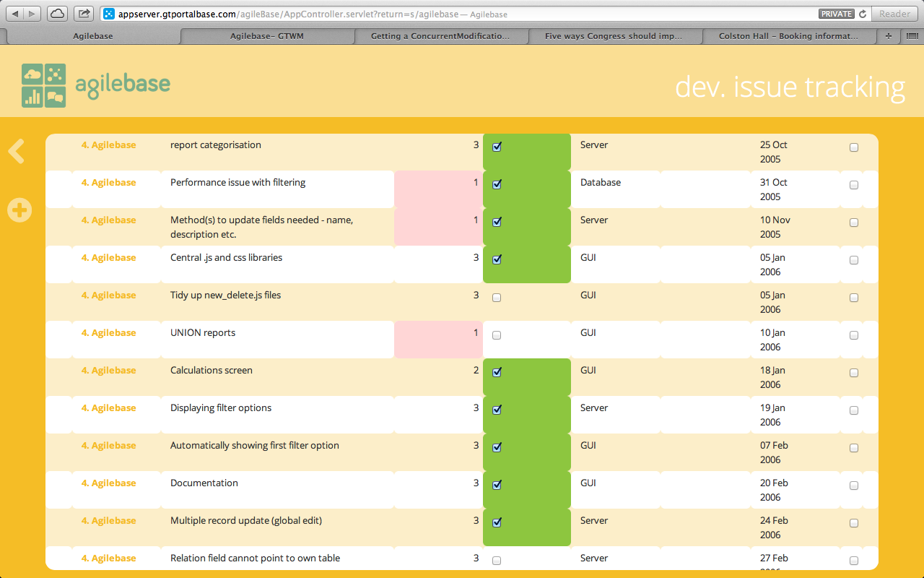Check the checkbox for Tidy up new_delete.js files
Image resolution: width=924 pixels, height=578 pixels.
coord(497,298)
